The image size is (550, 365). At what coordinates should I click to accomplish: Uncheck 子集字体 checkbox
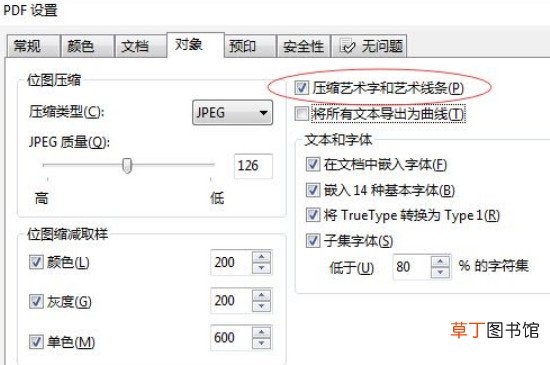(313, 241)
